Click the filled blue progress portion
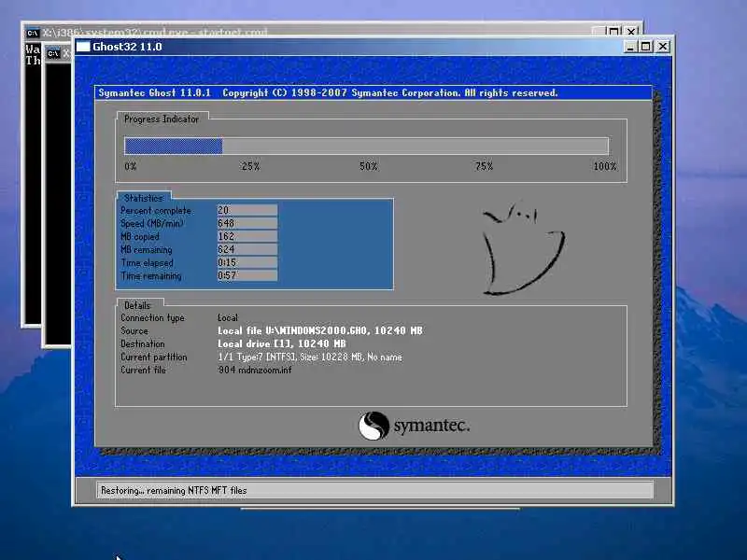 (x=174, y=146)
